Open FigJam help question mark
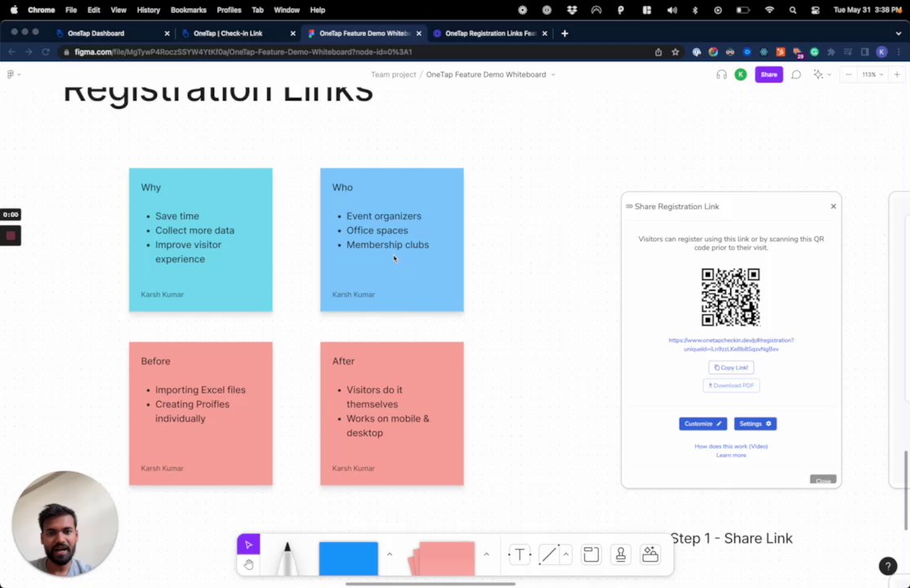This screenshot has height=588, width=910. (x=887, y=566)
